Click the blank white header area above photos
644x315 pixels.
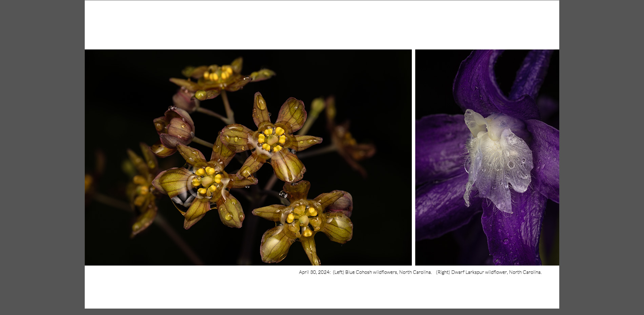(322, 25)
